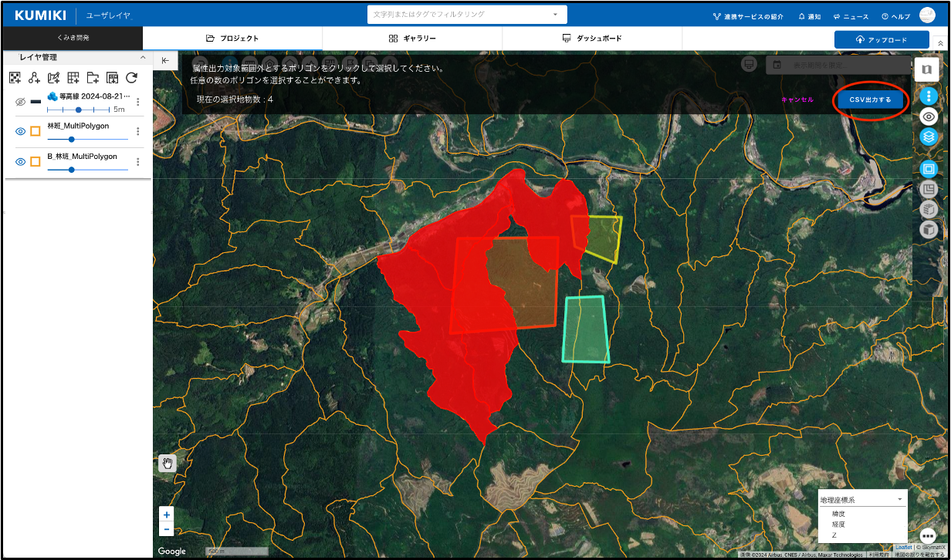Image resolution: width=951 pixels, height=560 pixels.
Task: Click the add folder icon in layer panel
Action: point(93,77)
